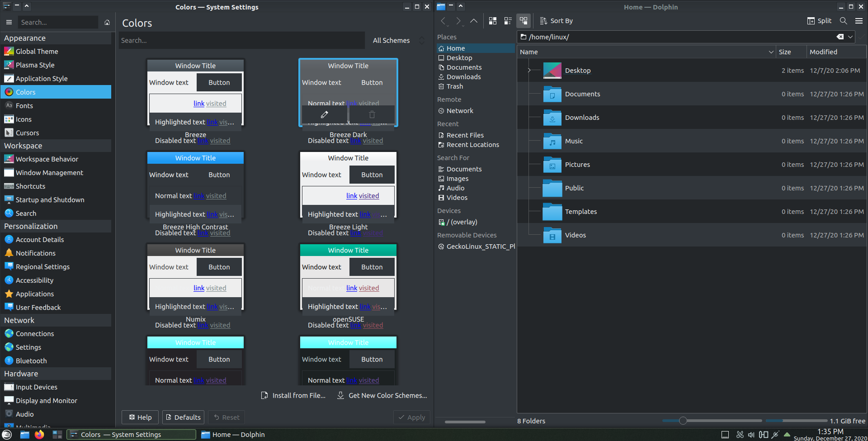Click the Reset button
Screen dimensions: 868x441
point(226,417)
